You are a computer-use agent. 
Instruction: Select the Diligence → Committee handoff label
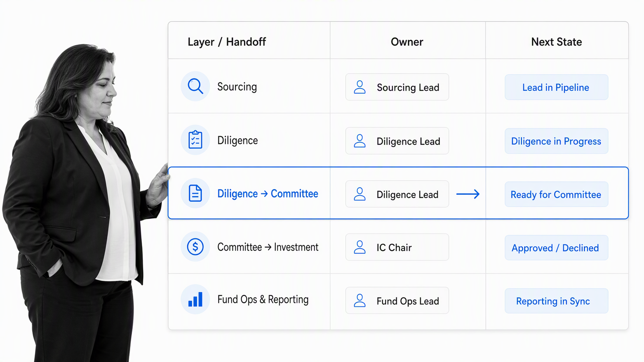(268, 194)
